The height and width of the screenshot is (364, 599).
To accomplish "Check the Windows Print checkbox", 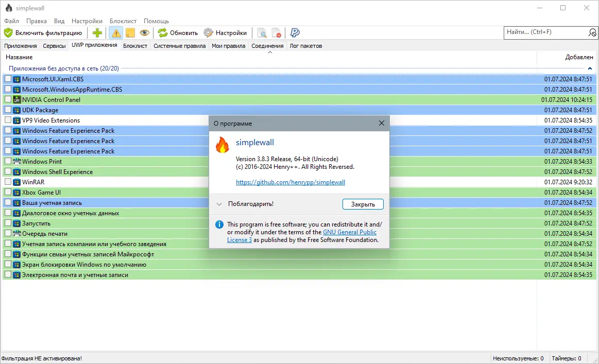I will pos(8,161).
